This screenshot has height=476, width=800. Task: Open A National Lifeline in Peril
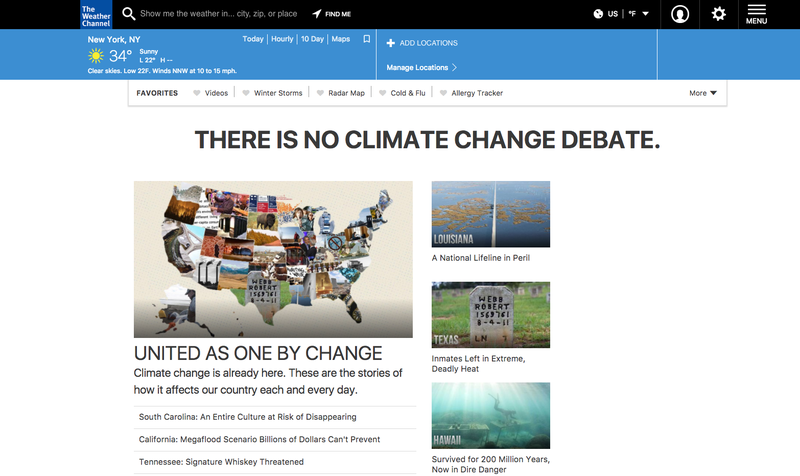[481, 258]
